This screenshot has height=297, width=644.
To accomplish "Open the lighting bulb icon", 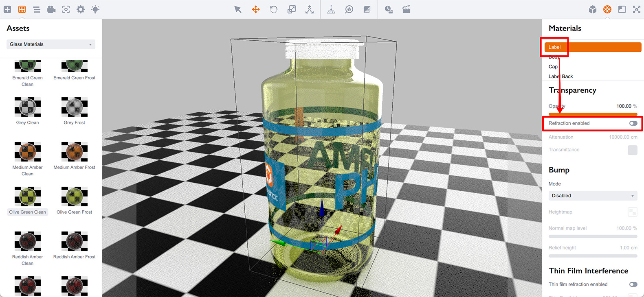I will coord(95,9).
